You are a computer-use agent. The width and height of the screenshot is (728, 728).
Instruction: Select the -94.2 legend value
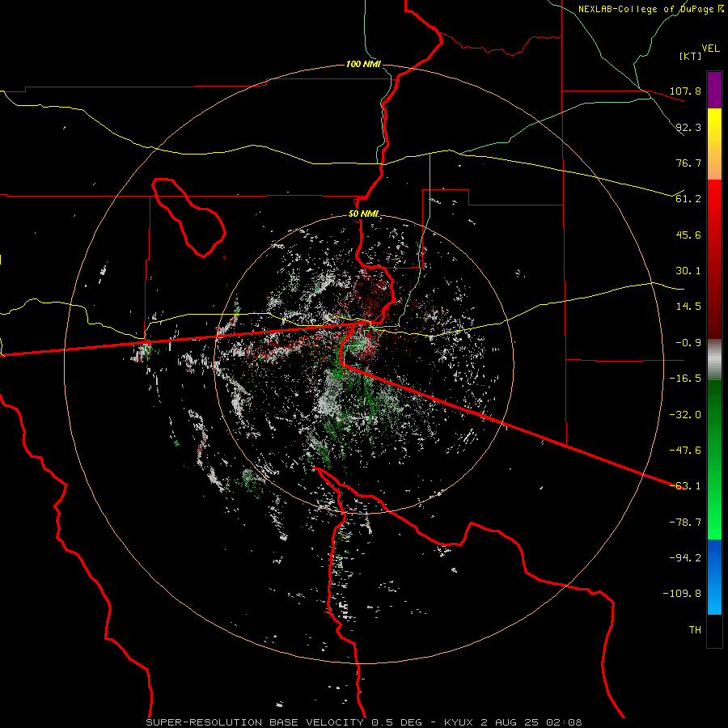[x=685, y=558]
